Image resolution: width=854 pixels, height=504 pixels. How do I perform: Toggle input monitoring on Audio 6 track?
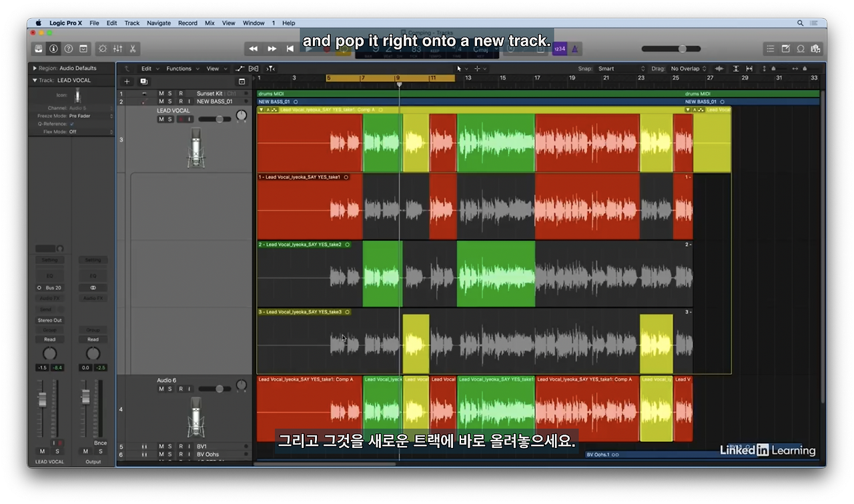(x=189, y=389)
